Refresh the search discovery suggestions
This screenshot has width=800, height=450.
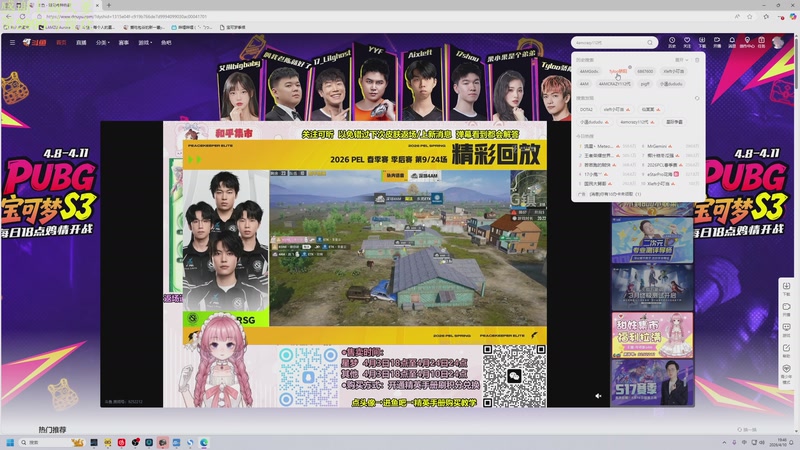(x=697, y=98)
